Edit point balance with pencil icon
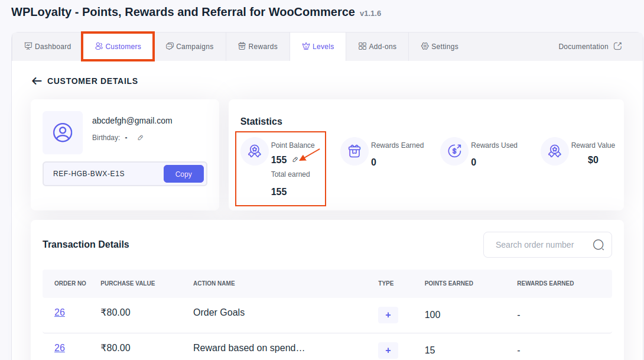 click(295, 160)
